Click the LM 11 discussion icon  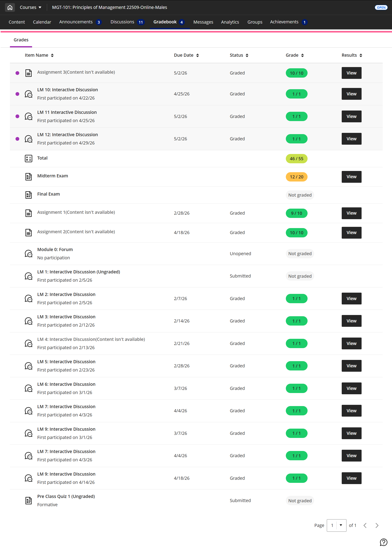(x=29, y=116)
